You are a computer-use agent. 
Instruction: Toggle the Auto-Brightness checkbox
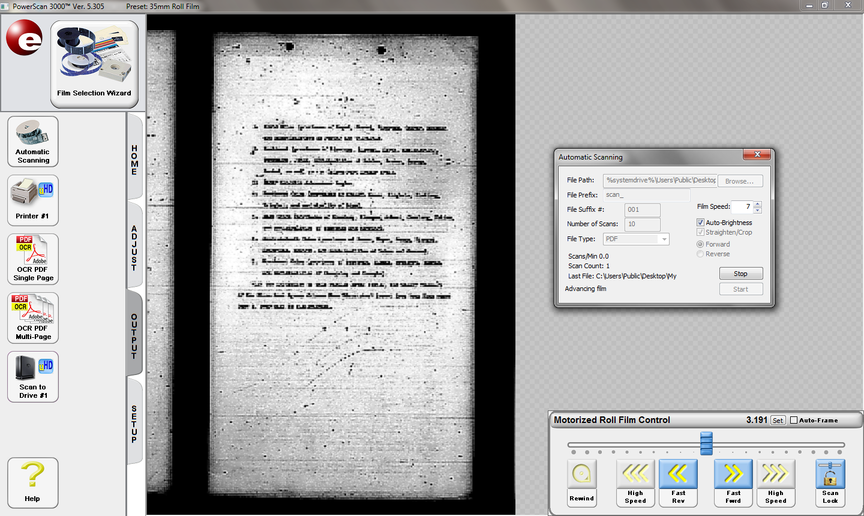pyautogui.click(x=701, y=222)
